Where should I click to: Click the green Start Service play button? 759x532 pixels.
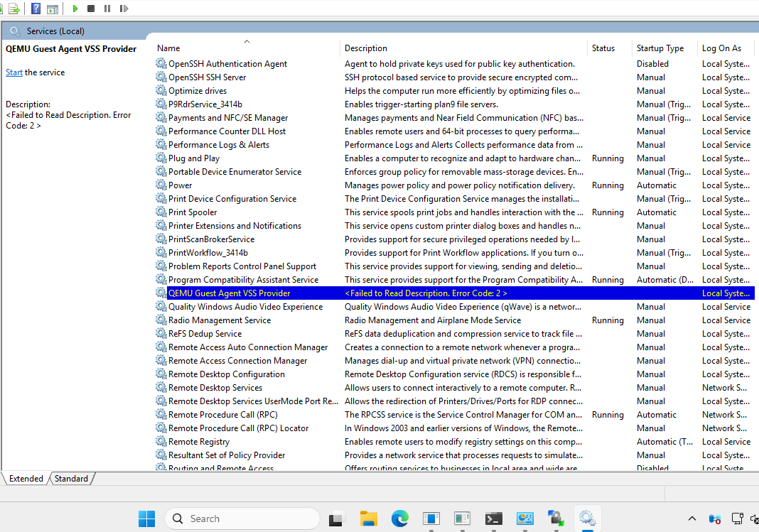pos(75,9)
